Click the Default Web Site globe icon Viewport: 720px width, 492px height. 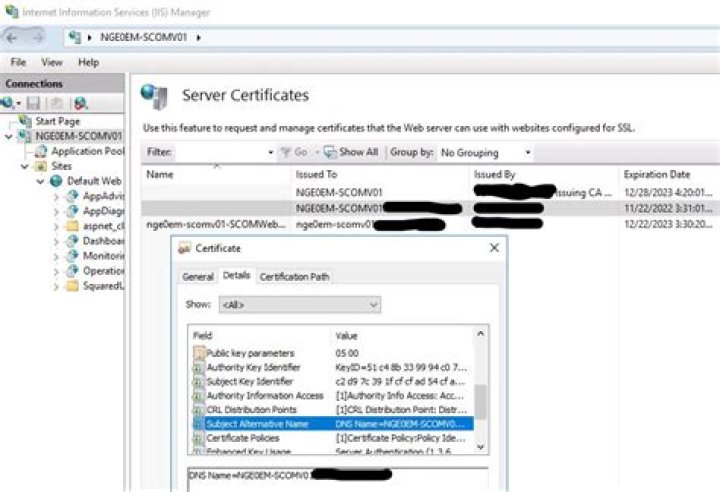coord(56,181)
